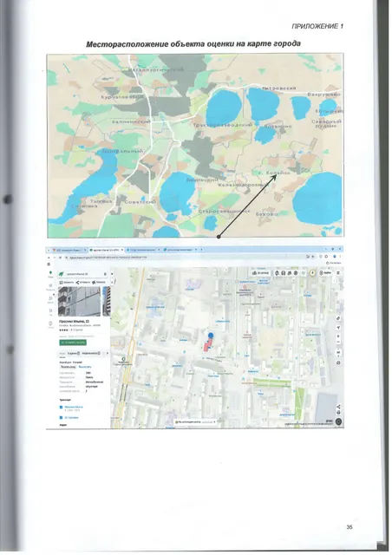Open the large building photo thumbnail
The height and width of the screenshot is (555, 392).
(79, 301)
